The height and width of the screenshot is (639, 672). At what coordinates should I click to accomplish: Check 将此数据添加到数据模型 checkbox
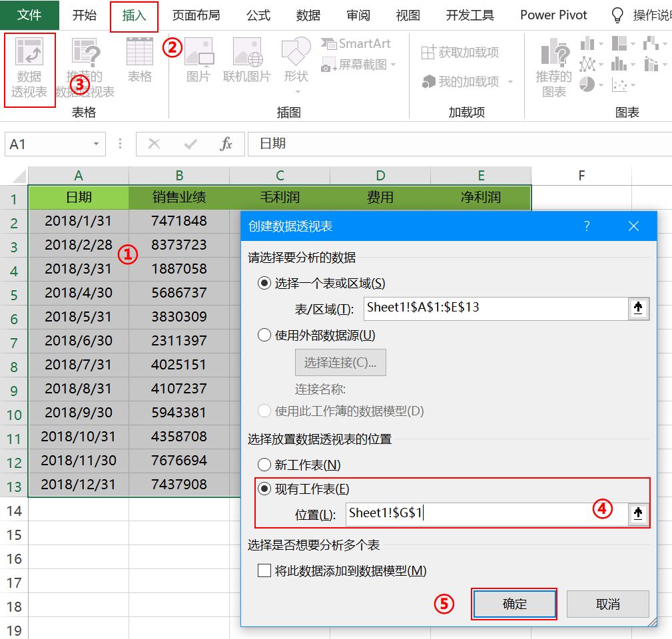(x=264, y=570)
